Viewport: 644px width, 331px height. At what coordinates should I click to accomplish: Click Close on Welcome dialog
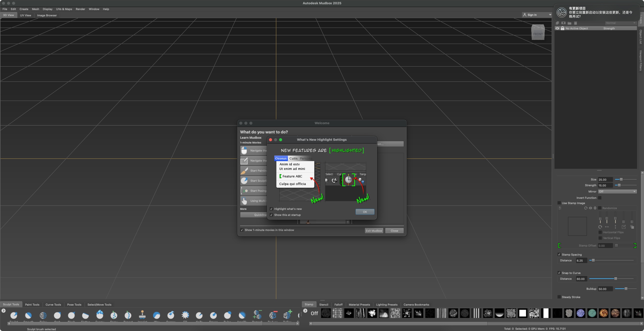393,230
